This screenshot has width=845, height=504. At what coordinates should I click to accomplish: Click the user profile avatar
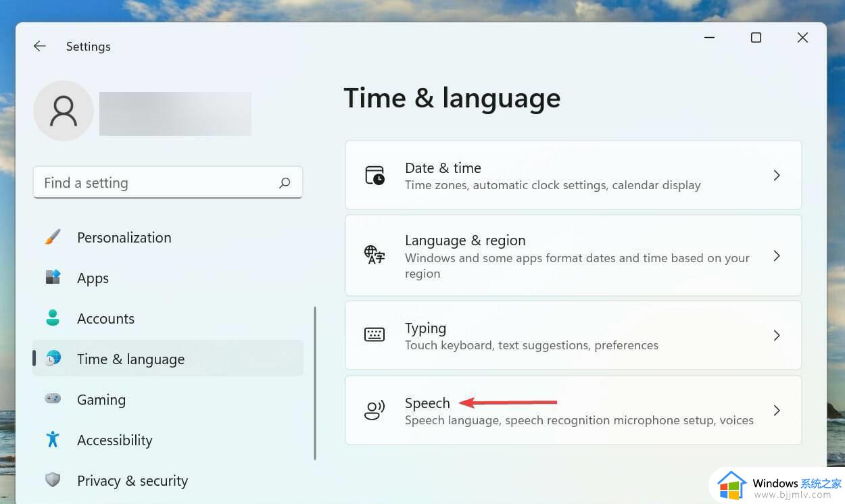coord(64,111)
